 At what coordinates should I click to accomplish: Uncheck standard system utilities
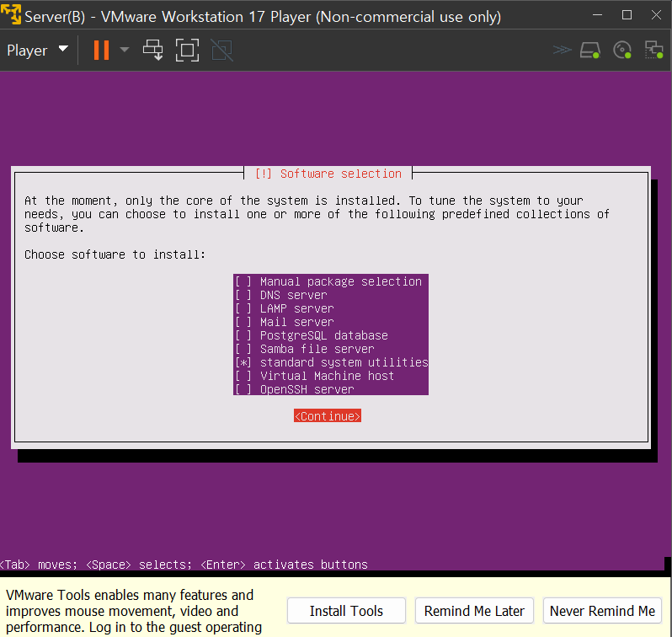point(243,362)
